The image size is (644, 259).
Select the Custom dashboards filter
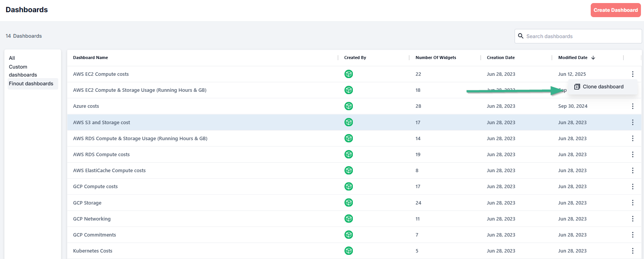23,71
